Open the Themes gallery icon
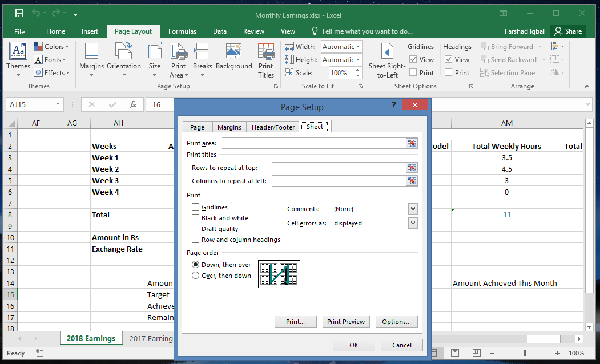 tap(18, 59)
